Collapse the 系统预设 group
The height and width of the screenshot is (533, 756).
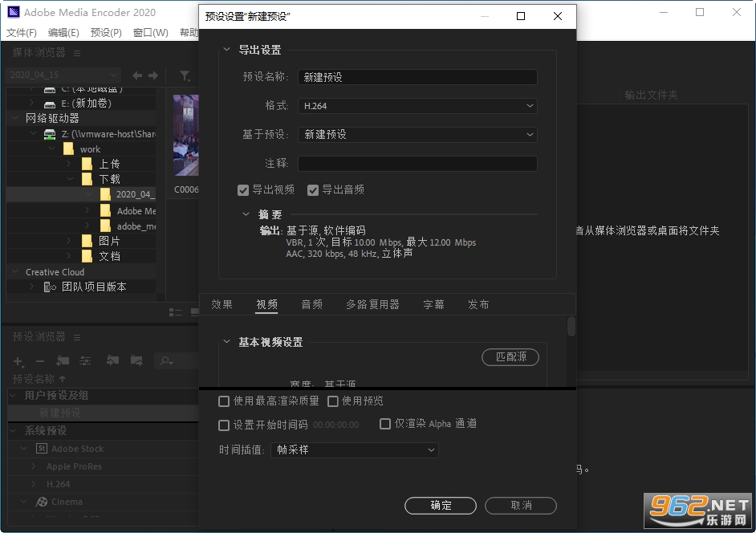(x=14, y=430)
